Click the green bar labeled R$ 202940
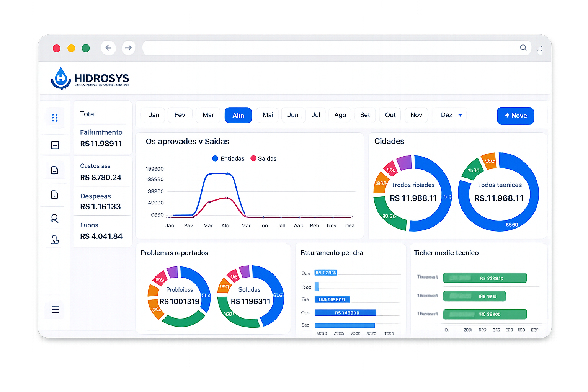 tap(485, 278)
